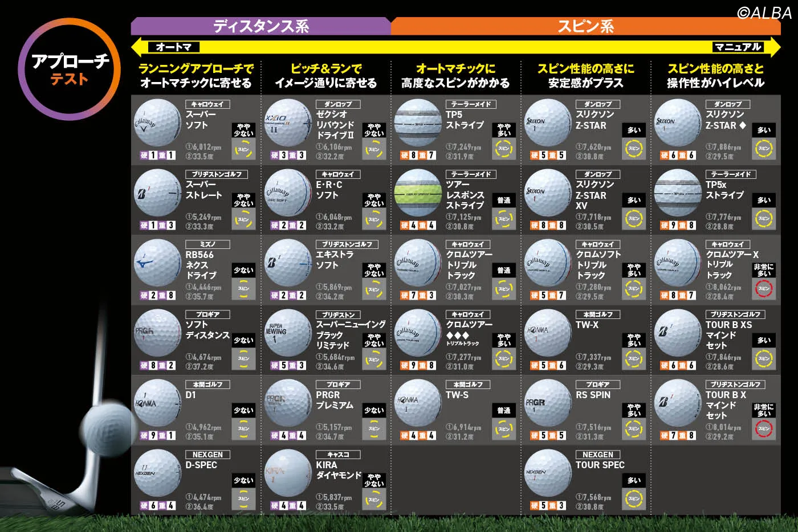Screen dimensions: 798x532
Task: Click the アプローチテスト circle logo
Action: tap(69, 69)
